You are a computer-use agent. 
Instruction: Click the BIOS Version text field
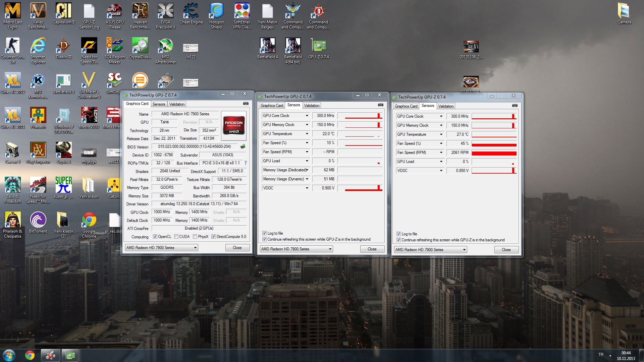point(195,146)
